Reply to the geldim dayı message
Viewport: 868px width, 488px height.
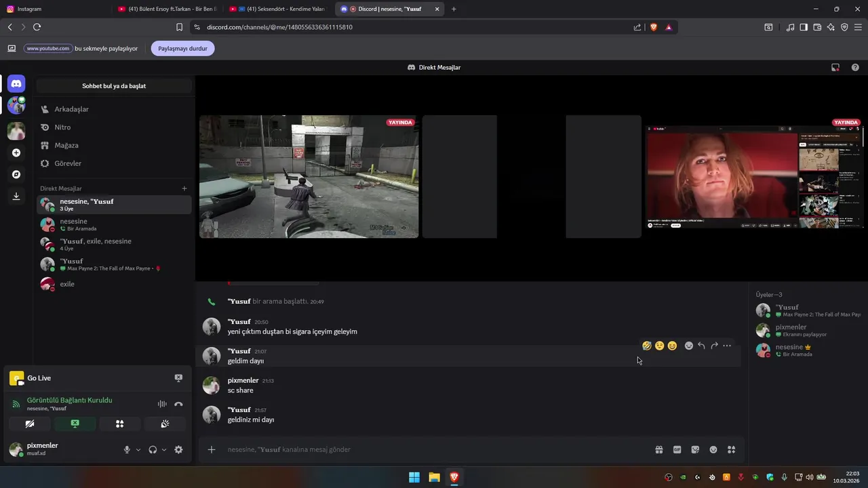(701, 346)
